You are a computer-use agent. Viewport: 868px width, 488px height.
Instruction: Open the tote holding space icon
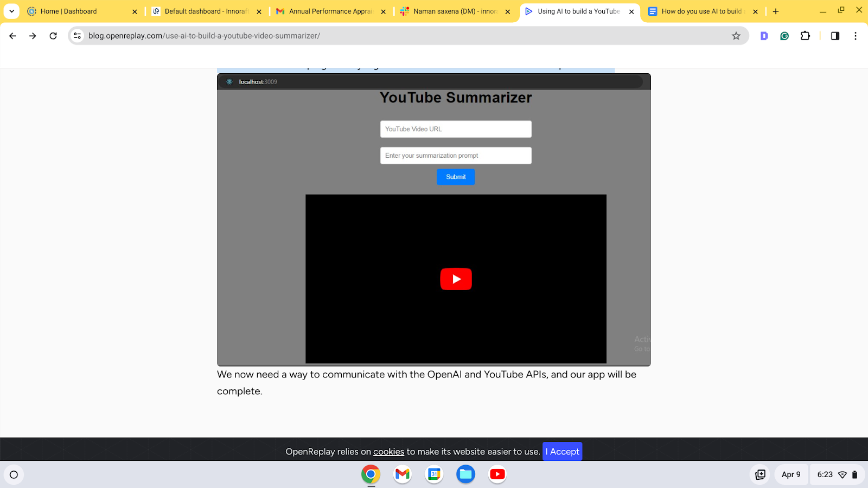point(760,474)
